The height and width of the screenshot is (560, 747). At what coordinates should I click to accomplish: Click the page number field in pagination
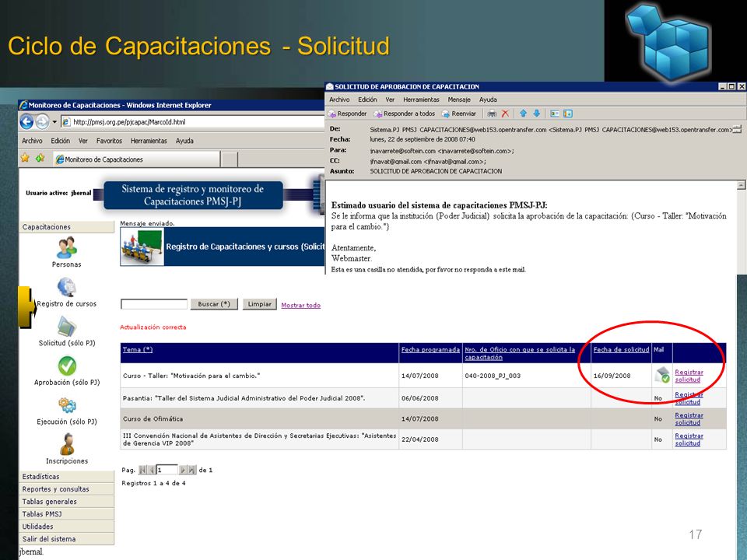(167, 470)
